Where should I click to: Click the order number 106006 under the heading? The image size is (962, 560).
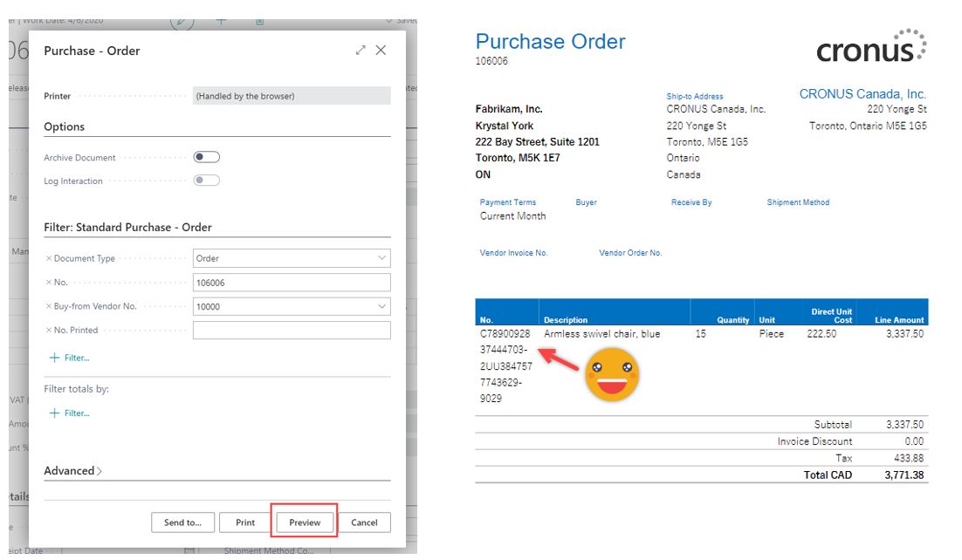pyautogui.click(x=491, y=61)
